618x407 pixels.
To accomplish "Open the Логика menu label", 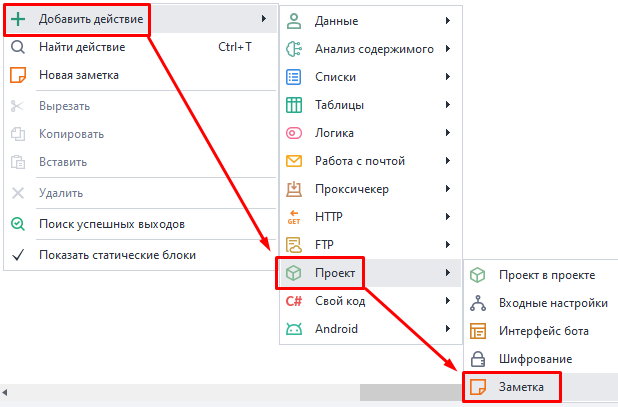I will 334,133.
